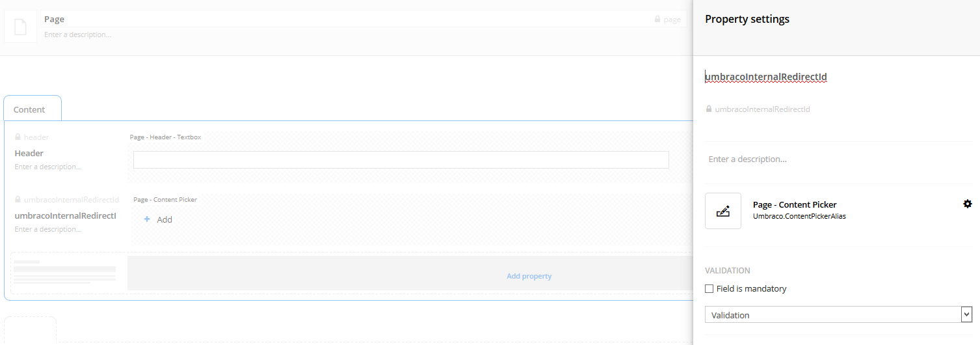
Task: Click the Page - Content Picker editor name
Action: 794,204
